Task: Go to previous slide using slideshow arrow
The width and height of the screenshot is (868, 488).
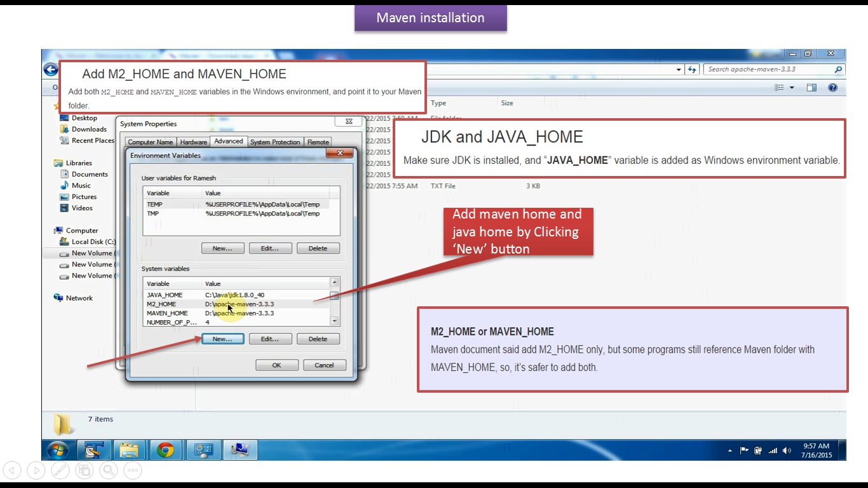Action: (12, 470)
